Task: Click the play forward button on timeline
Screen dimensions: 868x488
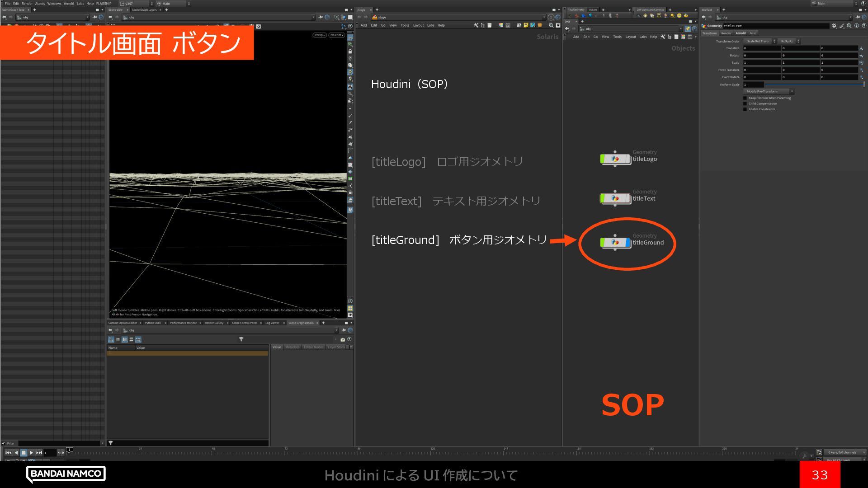Action: [31, 452]
